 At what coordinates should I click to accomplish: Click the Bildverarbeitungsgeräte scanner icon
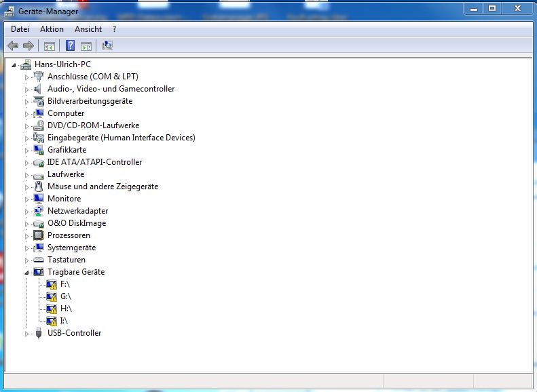pyautogui.click(x=39, y=101)
